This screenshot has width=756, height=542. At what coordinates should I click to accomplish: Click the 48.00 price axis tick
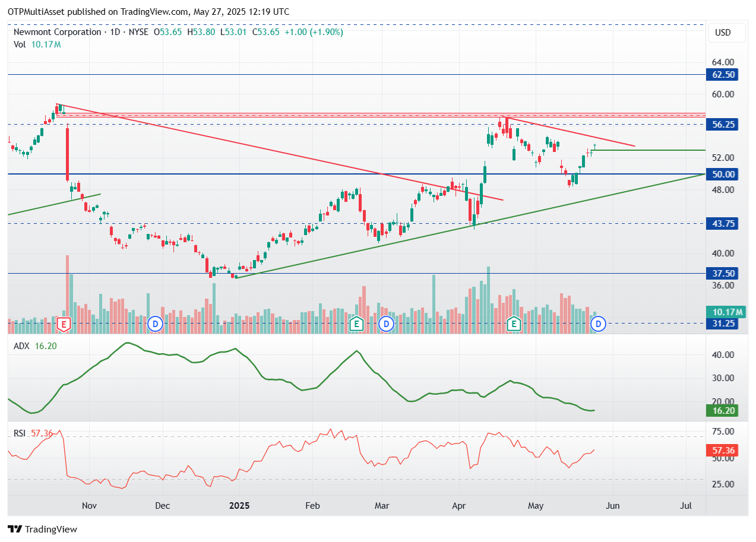[723, 190]
